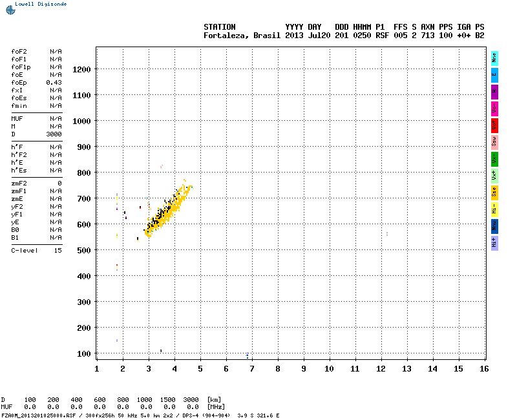Click the zmF2 parameter label
Image resolution: width=517 pixels, height=420 pixels.
19,184
